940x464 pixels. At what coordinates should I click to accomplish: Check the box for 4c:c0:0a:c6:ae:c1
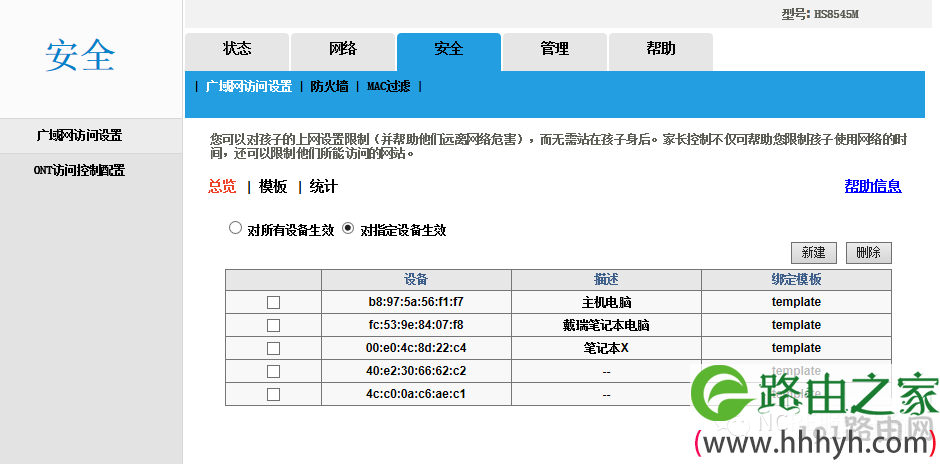273,394
